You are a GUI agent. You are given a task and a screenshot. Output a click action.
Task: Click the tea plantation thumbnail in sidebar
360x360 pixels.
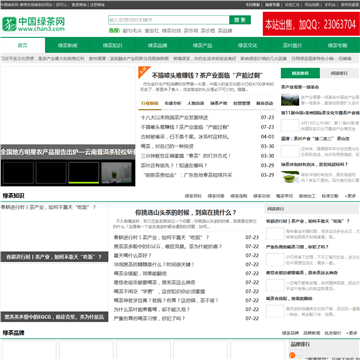(x=290, y=100)
